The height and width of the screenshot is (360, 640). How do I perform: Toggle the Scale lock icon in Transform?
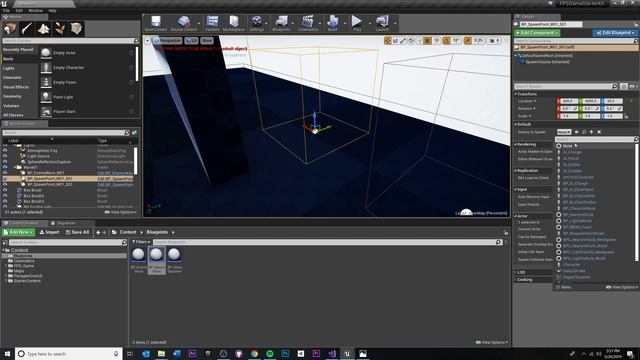[x=626, y=116]
